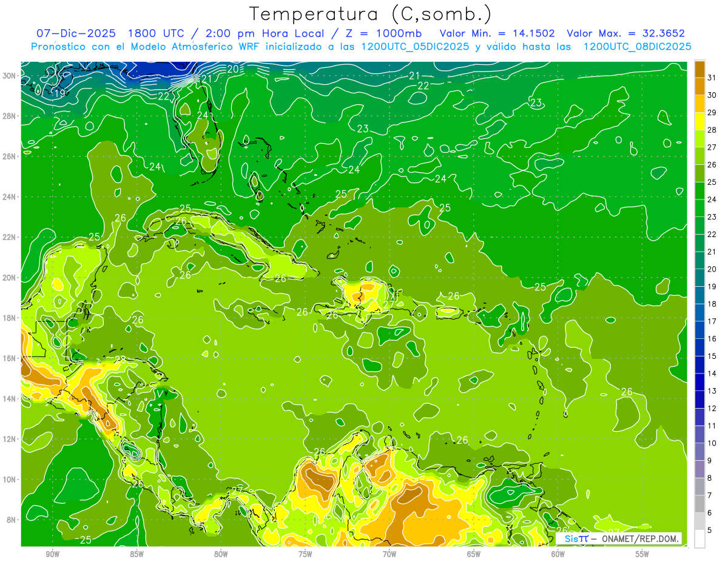
Task: Click the '18N' latitude axis label
Action: pyautogui.click(x=8, y=318)
